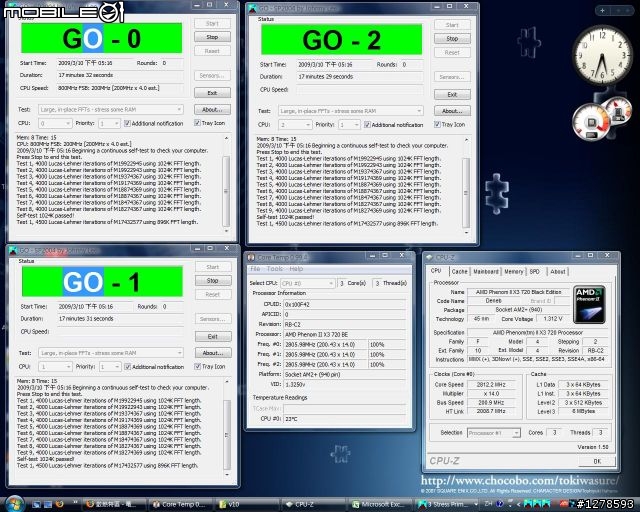Open the Priority dropdown in GO-1 window

pos(110,367)
